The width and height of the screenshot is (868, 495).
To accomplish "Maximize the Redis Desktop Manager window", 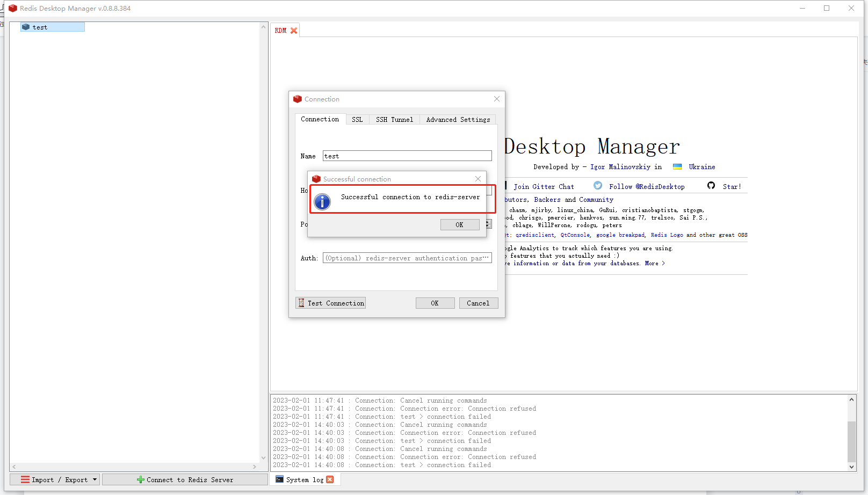I will click(x=827, y=8).
